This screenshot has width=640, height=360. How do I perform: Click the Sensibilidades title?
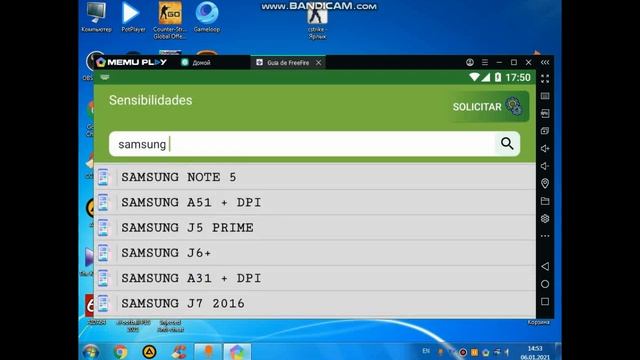point(150,100)
